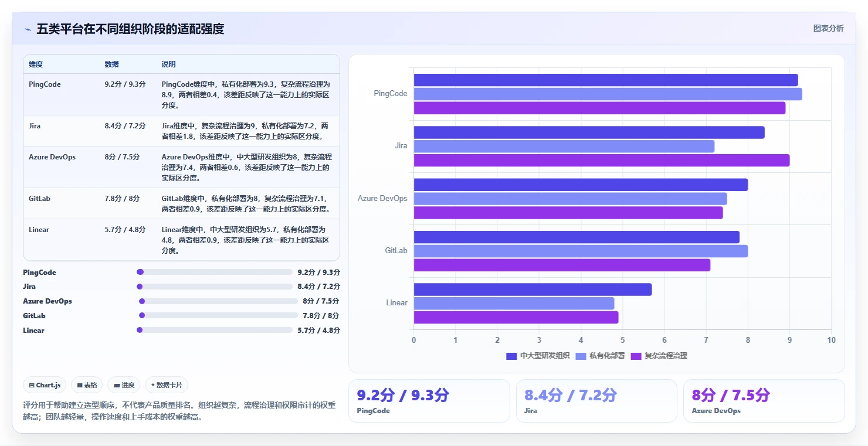868x446 pixels.
Task: Click Jira 复杂流程治理 bar in chart
Action: click(602, 160)
